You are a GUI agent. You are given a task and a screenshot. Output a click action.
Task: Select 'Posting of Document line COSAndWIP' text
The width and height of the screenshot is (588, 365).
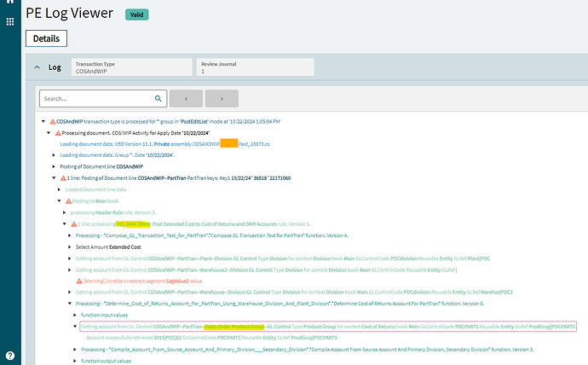tap(101, 166)
